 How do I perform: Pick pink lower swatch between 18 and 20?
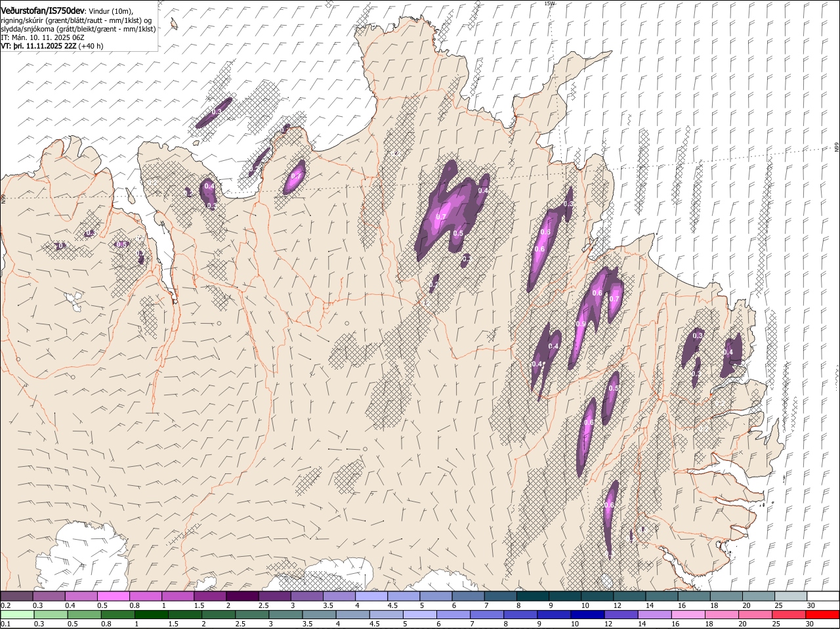[721, 615]
